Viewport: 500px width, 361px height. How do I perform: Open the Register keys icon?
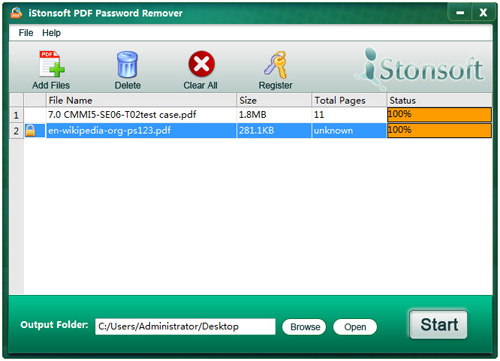(x=275, y=64)
